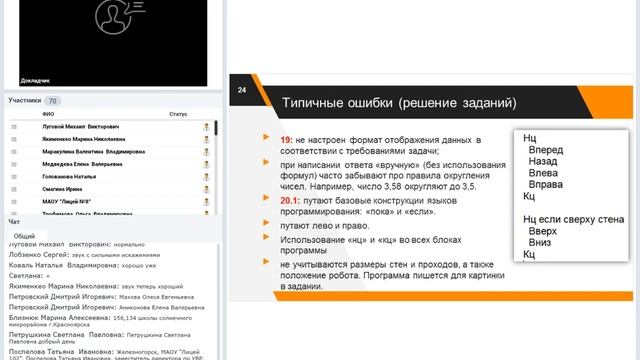640x360 pixels.
Task: Click status icon for МАОУ "Лицей №8"
Action: pyautogui.click(x=207, y=202)
